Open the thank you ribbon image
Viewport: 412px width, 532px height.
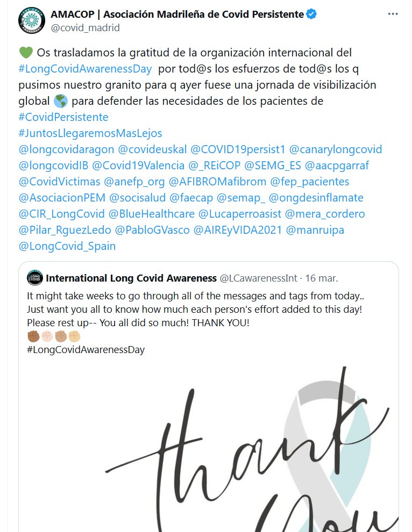click(x=209, y=449)
